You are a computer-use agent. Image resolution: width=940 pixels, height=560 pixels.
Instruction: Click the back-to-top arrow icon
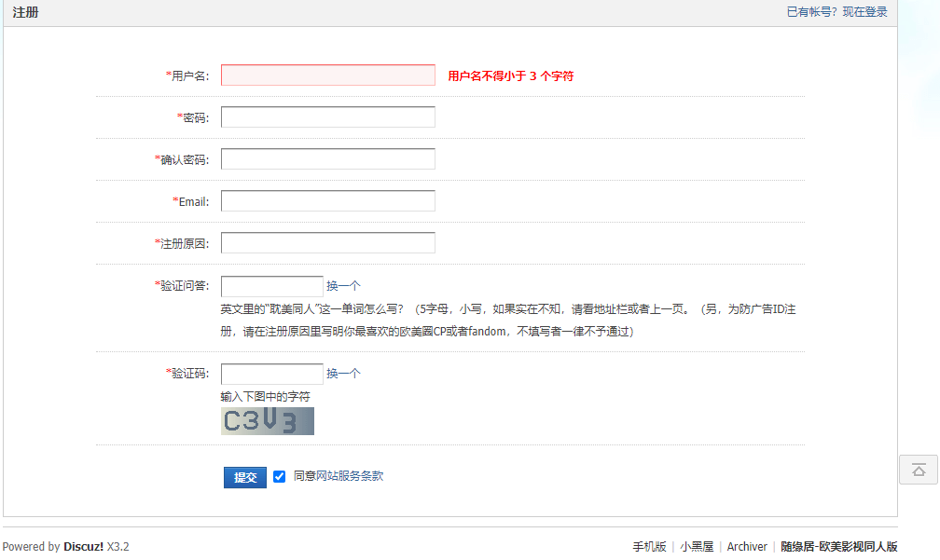(x=919, y=470)
